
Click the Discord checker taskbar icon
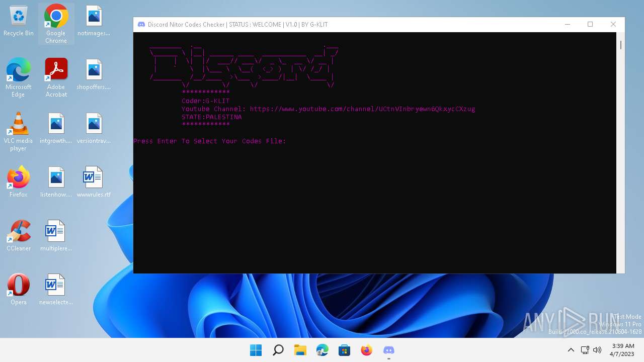(389, 350)
